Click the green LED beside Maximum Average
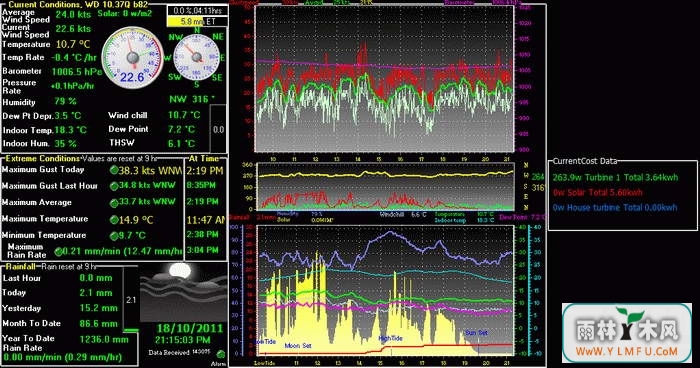700x368 pixels. (x=114, y=203)
